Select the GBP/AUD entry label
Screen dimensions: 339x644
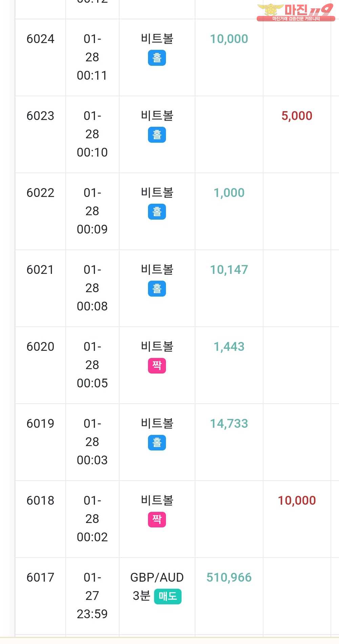pos(157,578)
